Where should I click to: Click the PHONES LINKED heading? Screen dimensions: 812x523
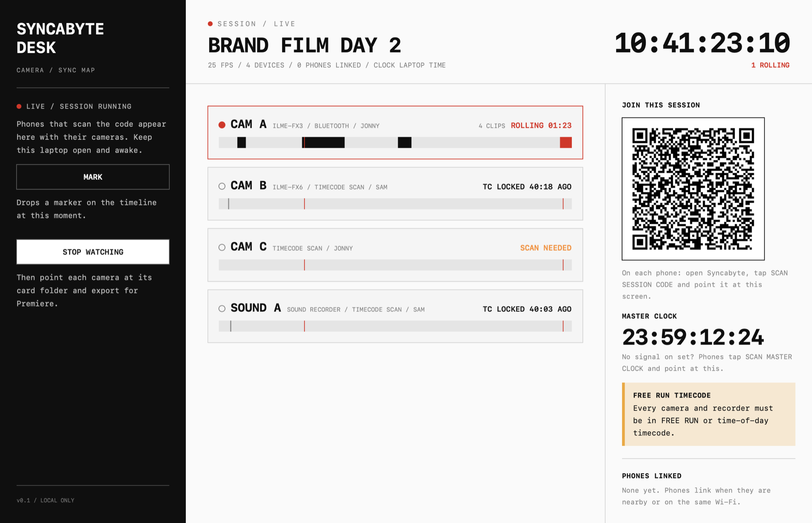(652, 476)
